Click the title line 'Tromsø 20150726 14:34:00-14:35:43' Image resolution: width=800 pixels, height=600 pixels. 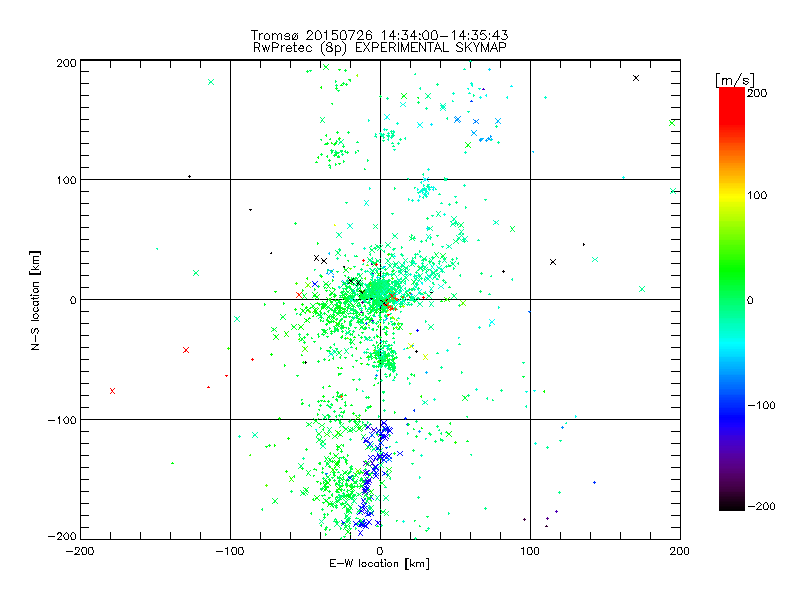click(x=380, y=35)
